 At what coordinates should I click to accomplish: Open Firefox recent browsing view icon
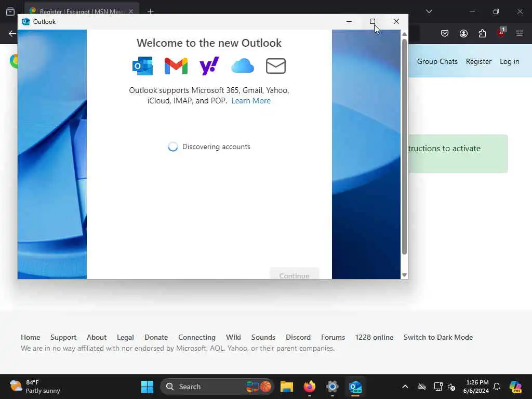(10, 11)
